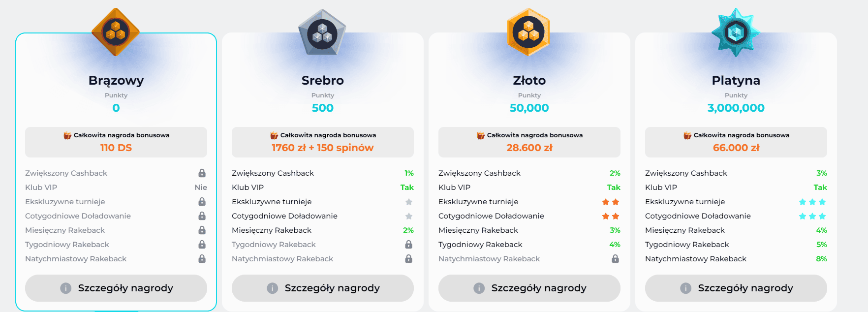Click gift icon in Platyna bonus box
The image size is (868, 312).
point(687,135)
